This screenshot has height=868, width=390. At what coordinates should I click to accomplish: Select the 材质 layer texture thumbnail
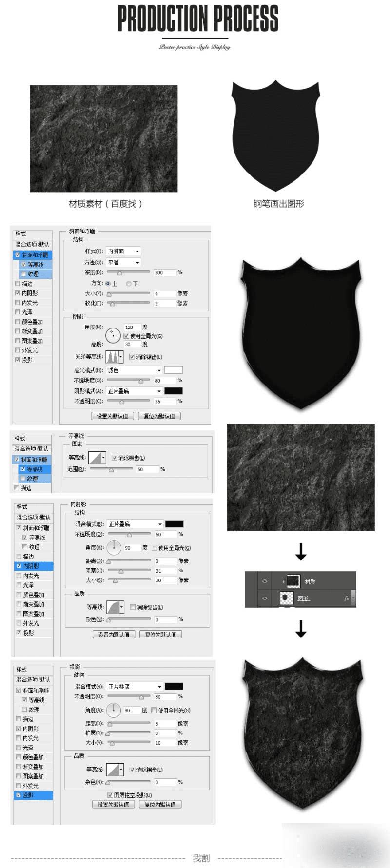293,581
